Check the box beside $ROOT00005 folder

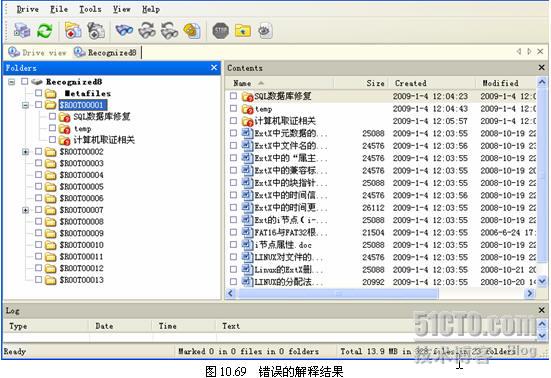click(39, 186)
